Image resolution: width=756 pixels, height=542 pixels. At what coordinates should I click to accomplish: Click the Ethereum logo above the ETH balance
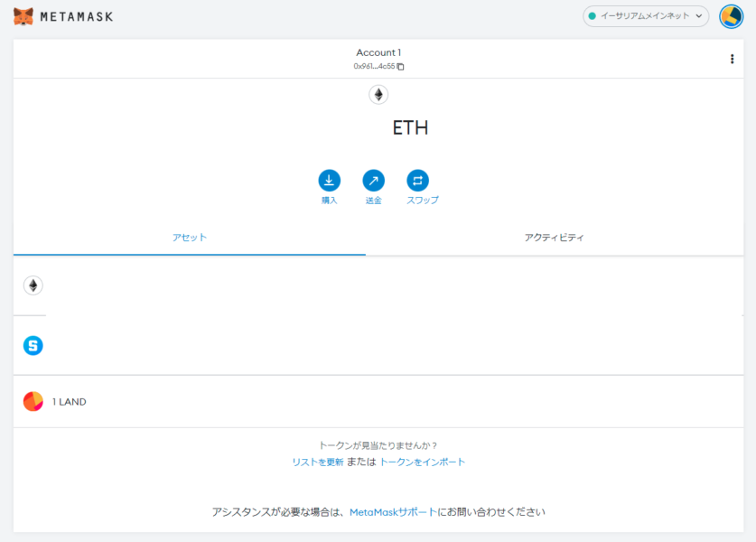[x=378, y=95]
